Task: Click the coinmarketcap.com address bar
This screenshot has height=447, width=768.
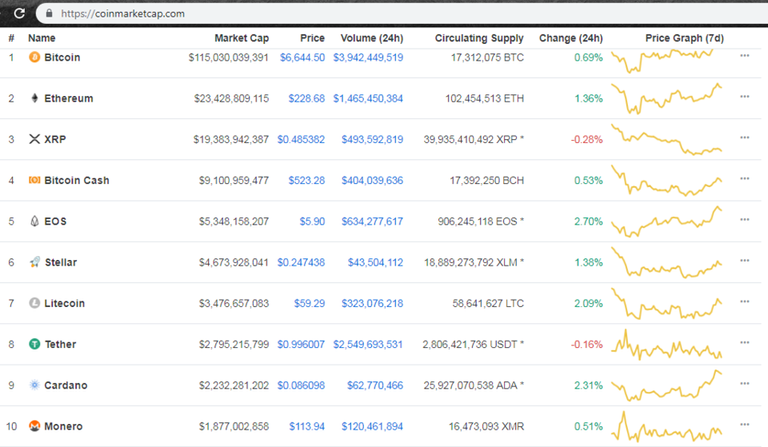Action: [402, 14]
